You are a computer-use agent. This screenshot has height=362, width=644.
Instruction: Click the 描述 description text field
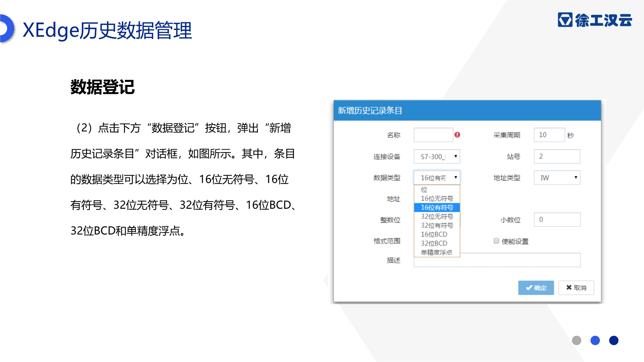point(497,260)
